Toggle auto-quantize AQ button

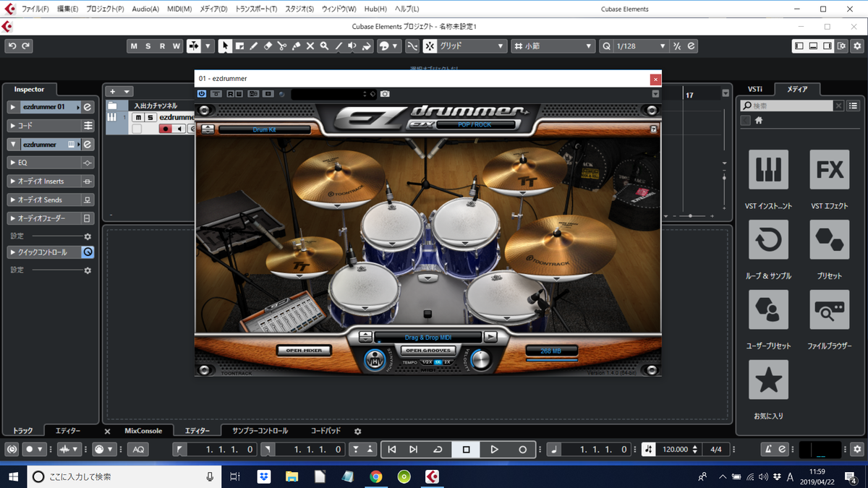coord(138,449)
